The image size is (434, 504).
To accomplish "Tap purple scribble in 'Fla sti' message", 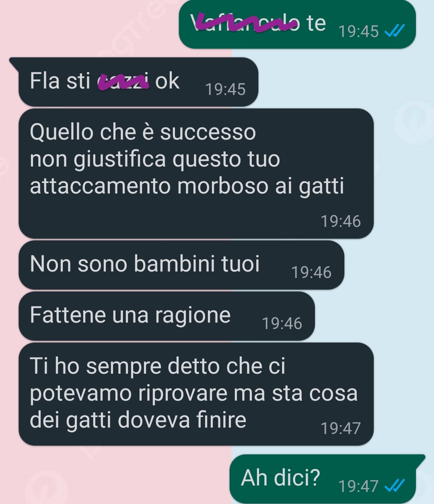I will click(123, 82).
